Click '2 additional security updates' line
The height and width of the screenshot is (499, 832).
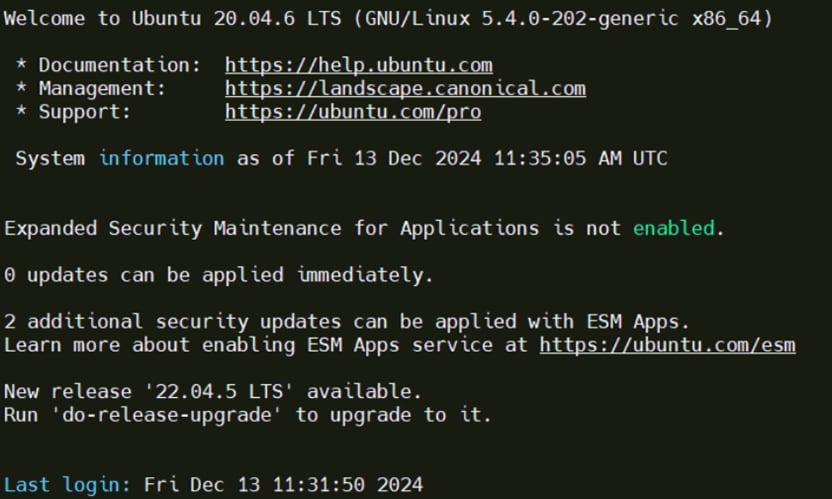coord(346,322)
